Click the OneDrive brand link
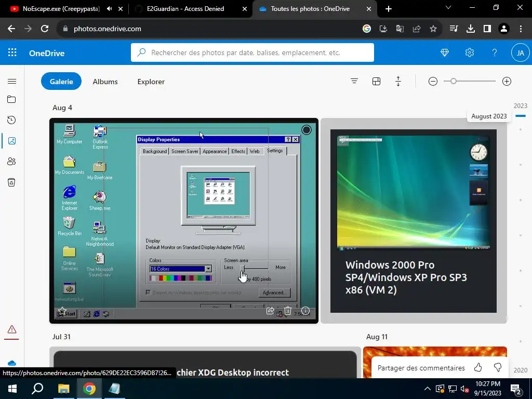 [x=47, y=53]
